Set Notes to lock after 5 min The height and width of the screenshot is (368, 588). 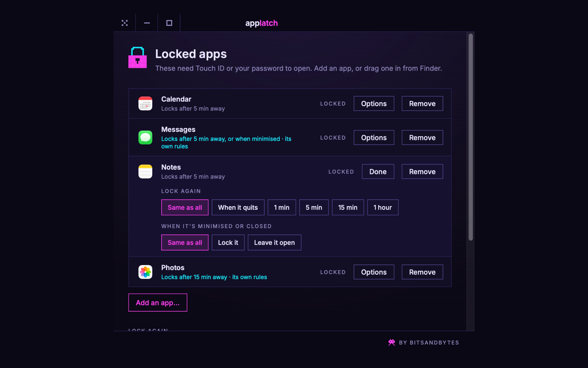tap(314, 207)
